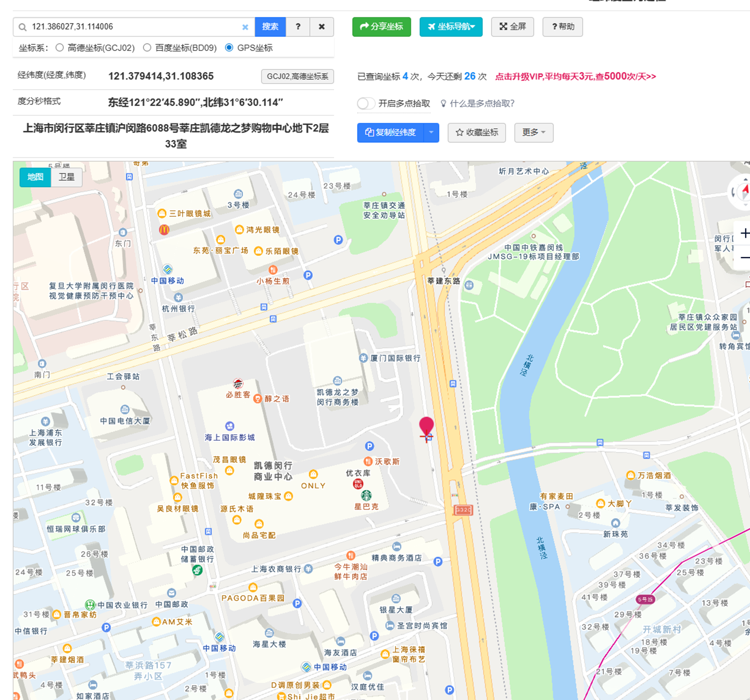The height and width of the screenshot is (700, 750).
Task: Open the 坐标导航 dropdown
Action: pos(451,27)
